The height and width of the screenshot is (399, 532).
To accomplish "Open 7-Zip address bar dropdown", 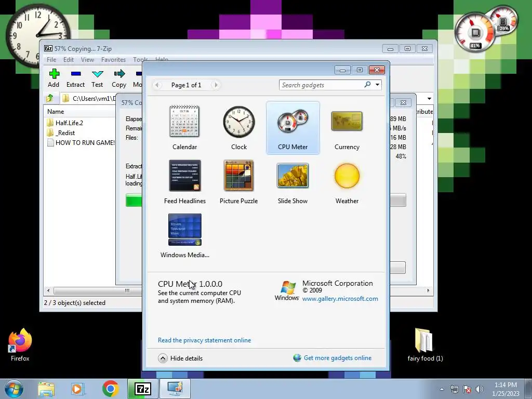I will pos(429,98).
